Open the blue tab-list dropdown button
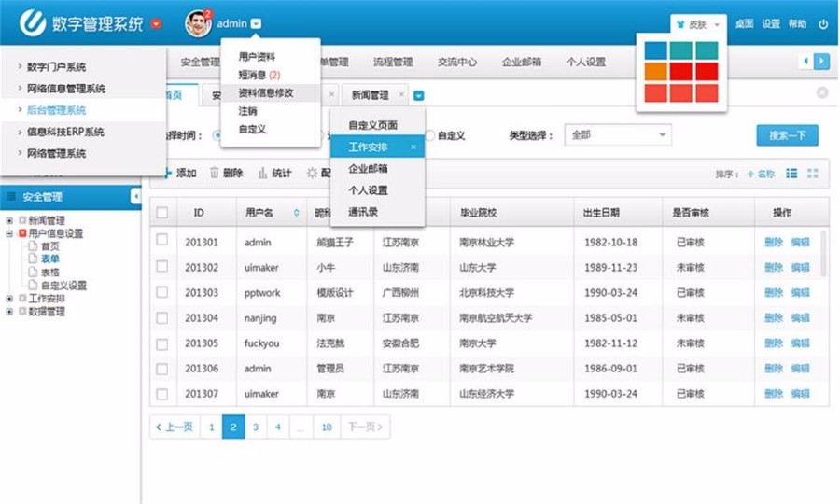 click(x=419, y=95)
